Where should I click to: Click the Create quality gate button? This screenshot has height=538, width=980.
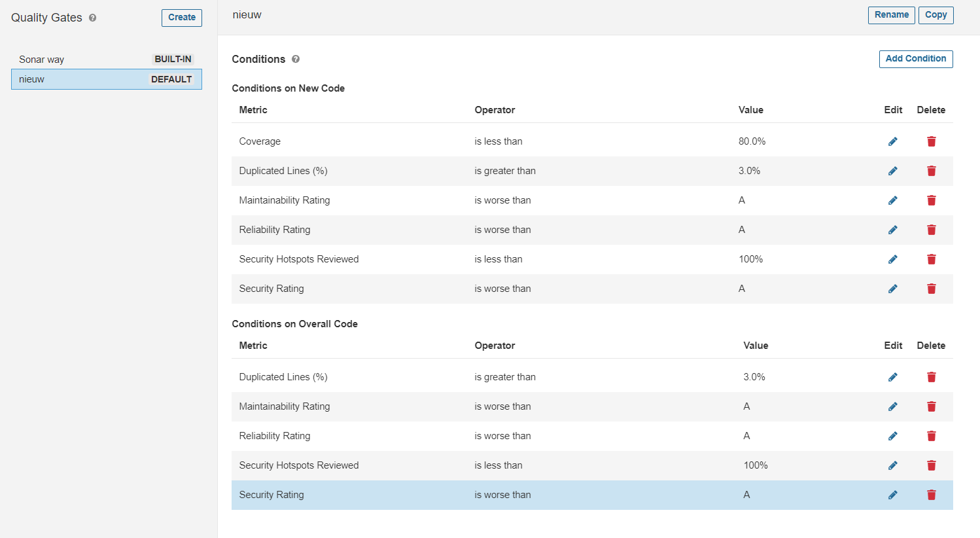tap(181, 18)
